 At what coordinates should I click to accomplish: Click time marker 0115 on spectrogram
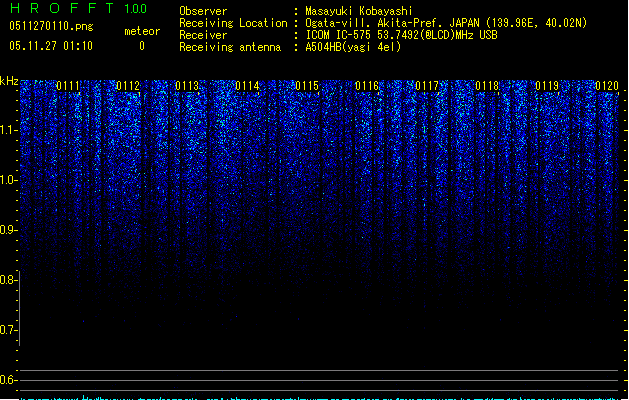click(x=307, y=86)
